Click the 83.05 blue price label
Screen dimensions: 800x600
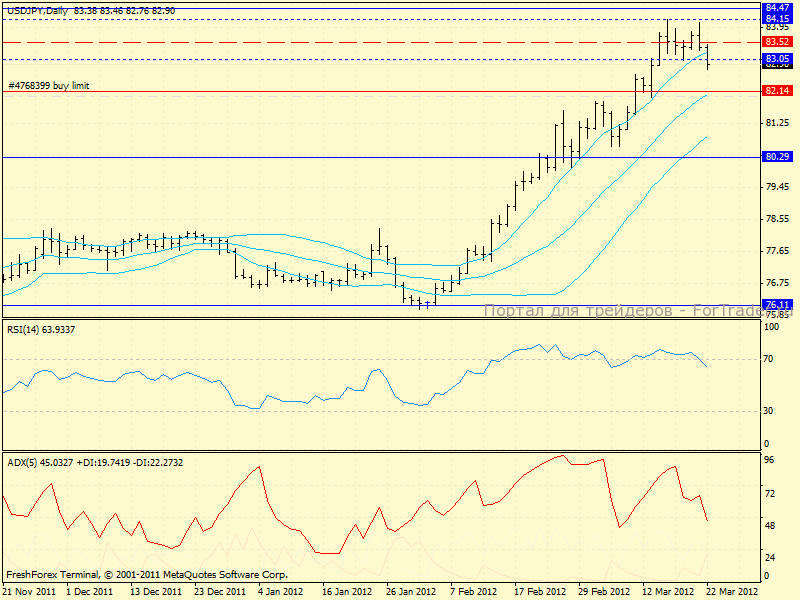[x=777, y=59]
